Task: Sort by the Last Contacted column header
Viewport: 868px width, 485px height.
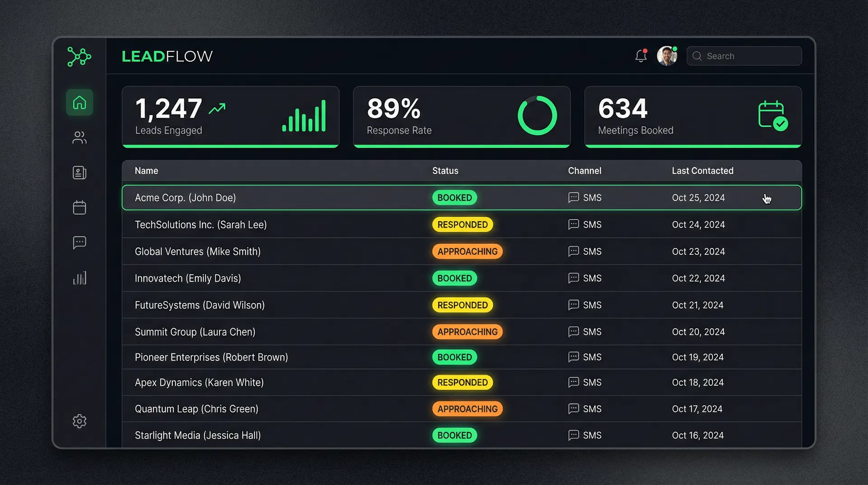Action: click(703, 171)
